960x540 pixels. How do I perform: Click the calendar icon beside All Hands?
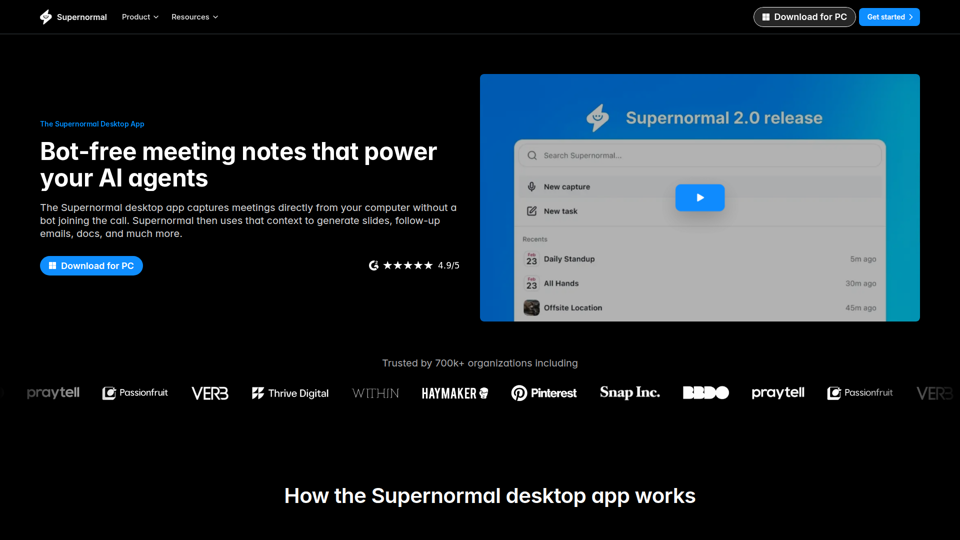(531, 283)
